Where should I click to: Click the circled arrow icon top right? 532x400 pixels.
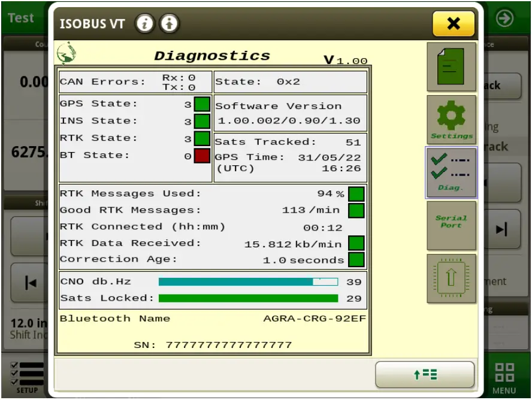pyautogui.click(x=504, y=18)
